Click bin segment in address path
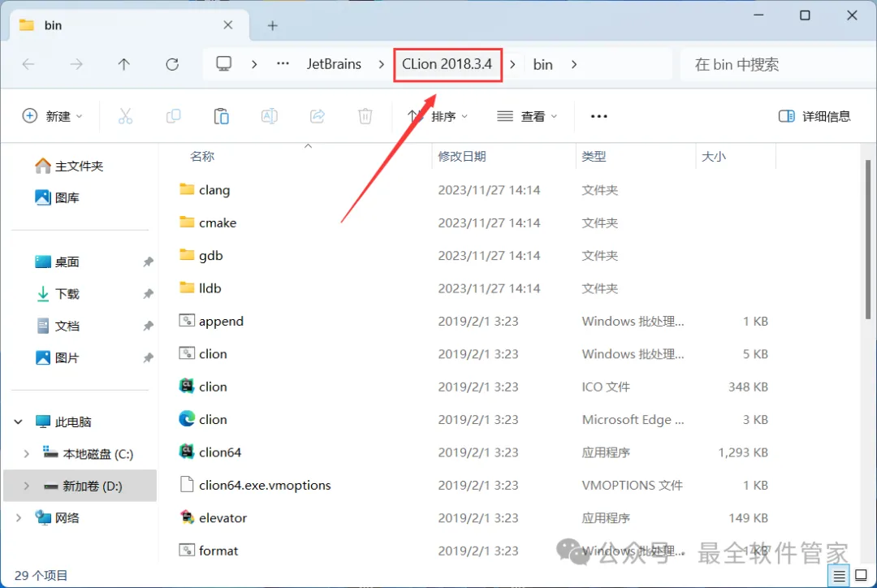This screenshot has width=877, height=588. [x=542, y=65]
